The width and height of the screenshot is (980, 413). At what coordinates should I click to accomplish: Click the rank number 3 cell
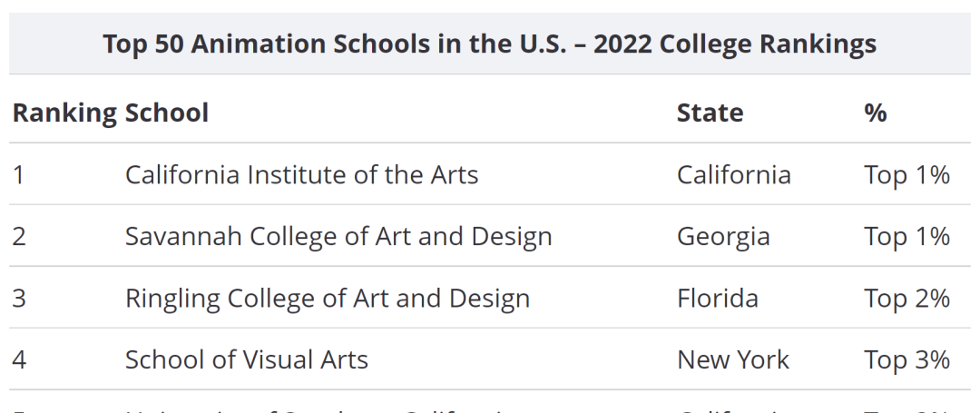tap(19, 298)
